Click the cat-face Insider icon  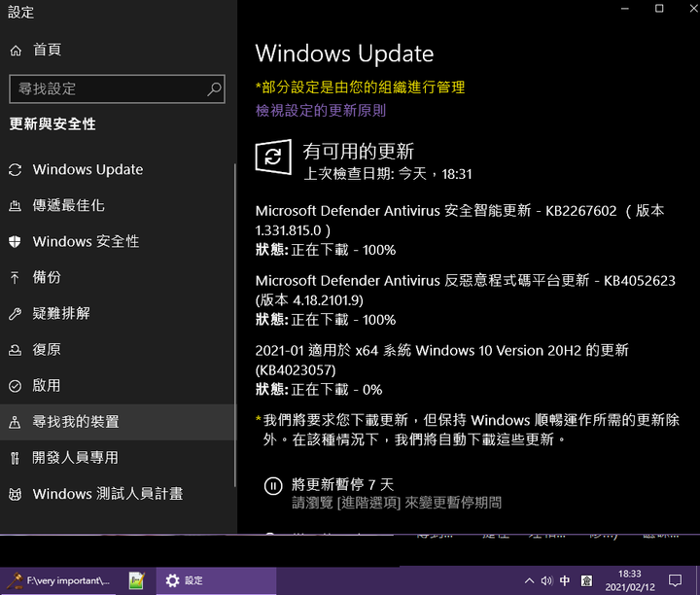[16, 494]
